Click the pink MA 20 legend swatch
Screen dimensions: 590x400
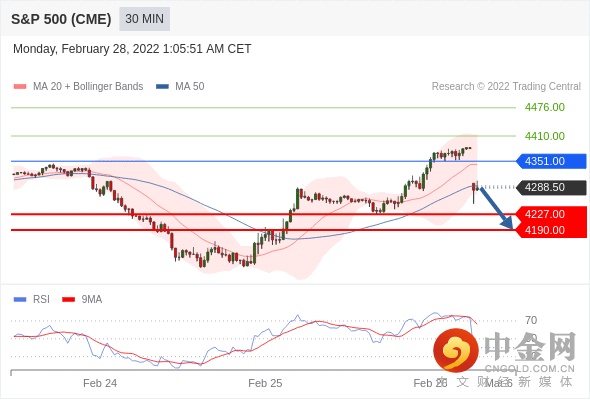20,87
